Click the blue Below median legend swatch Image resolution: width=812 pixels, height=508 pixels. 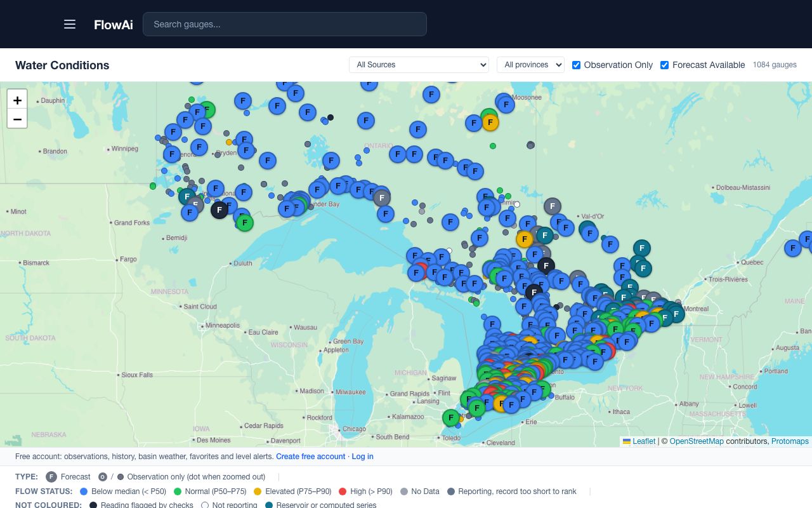[84, 491]
